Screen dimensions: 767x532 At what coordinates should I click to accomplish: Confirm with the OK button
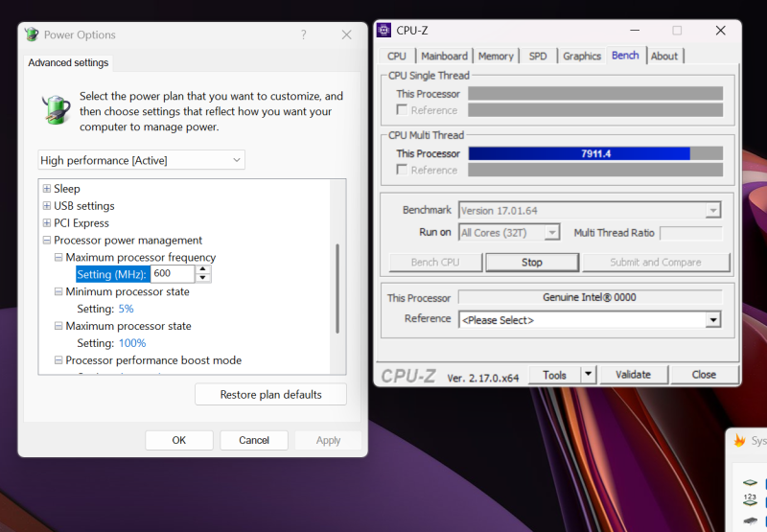[179, 440]
